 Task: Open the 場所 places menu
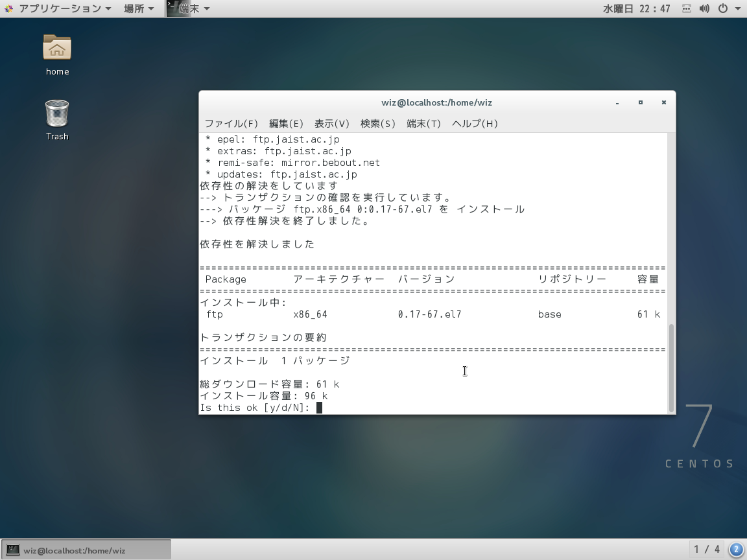(139, 8)
